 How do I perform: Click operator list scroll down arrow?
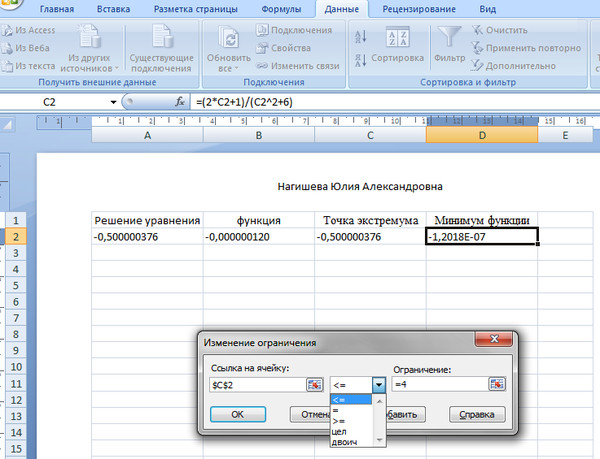click(379, 440)
